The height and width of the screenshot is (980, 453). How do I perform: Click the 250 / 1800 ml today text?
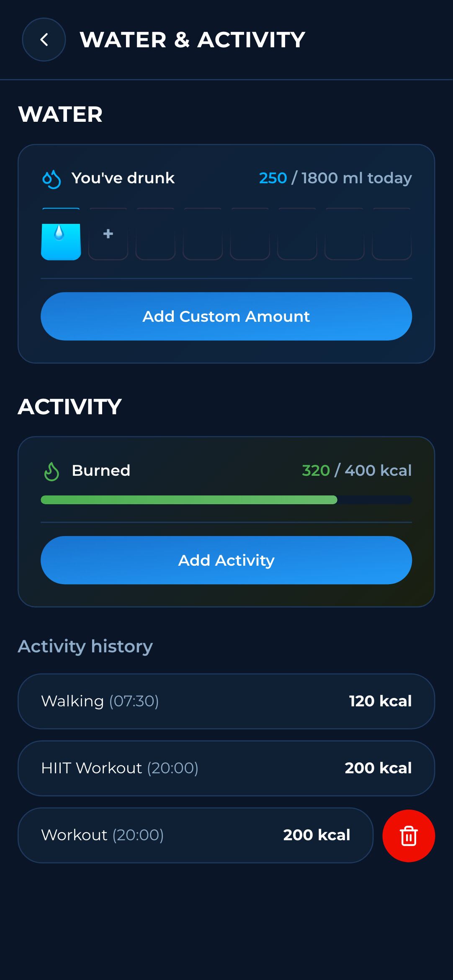tap(335, 177)
